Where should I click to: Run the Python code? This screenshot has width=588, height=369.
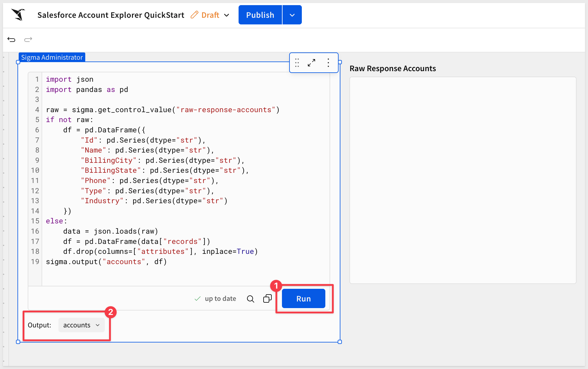tap(303, 299)
